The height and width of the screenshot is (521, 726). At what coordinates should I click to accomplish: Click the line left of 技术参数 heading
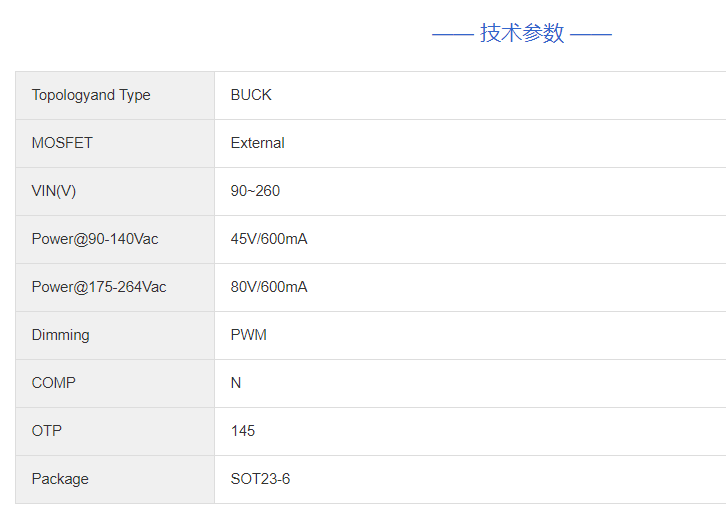(452, 34)
